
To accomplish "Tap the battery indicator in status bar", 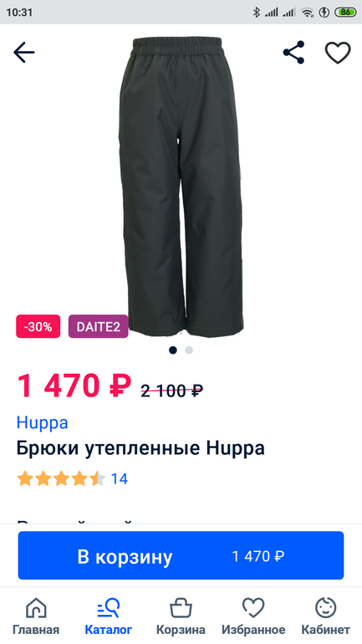I will click(x=345, y=13).
